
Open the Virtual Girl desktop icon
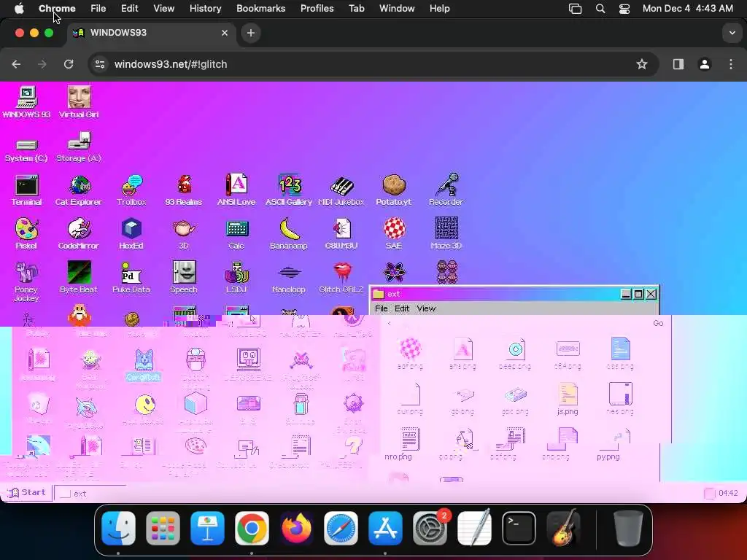click(x=79, y=101)
